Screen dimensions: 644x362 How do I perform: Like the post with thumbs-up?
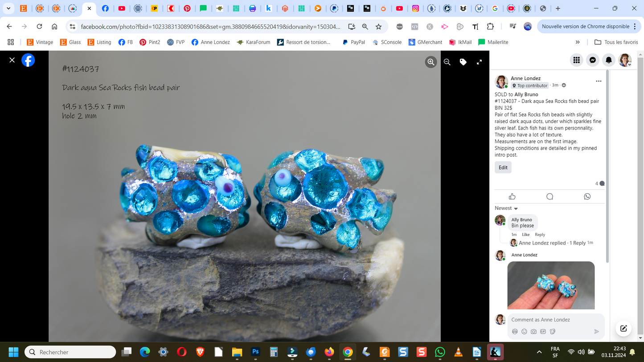click(512, 196)
